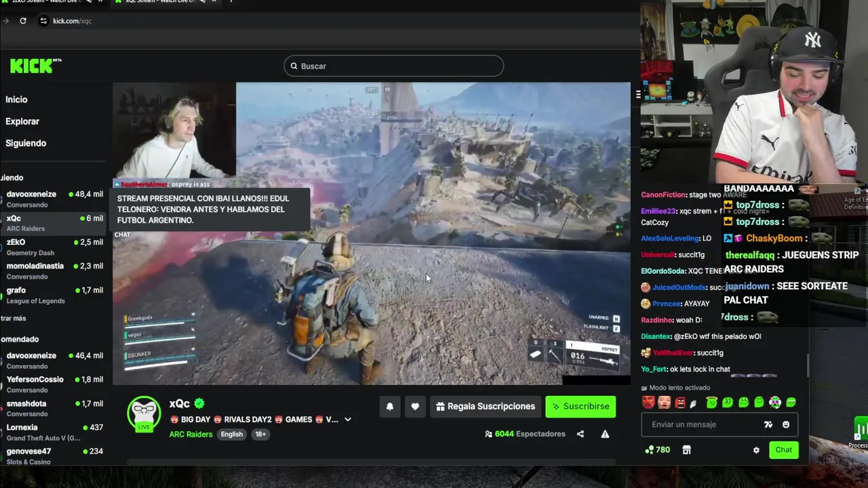The image size is (868, 488).
Task: Click the Regala Suscripciones button
Action: coord(486,407)
